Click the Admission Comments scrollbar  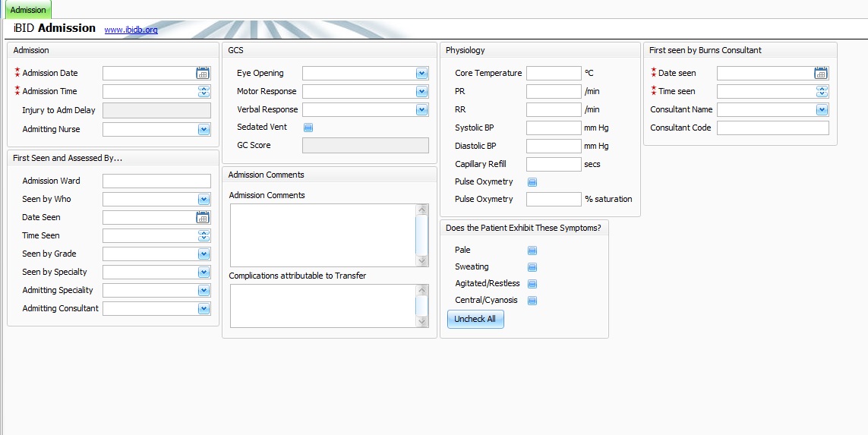(x=422, y=235)
